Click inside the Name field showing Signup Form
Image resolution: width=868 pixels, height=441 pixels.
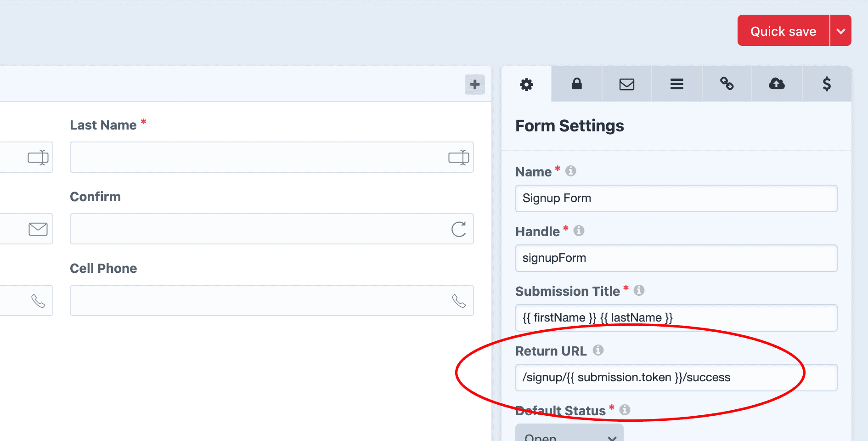(x=676, y=198)
